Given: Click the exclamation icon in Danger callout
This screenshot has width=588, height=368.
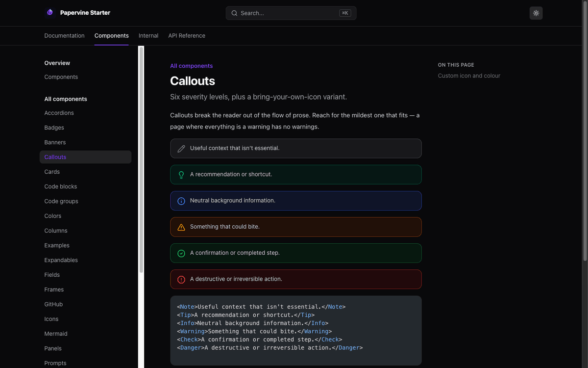Looking at the screenshot, I should [181, 279].
